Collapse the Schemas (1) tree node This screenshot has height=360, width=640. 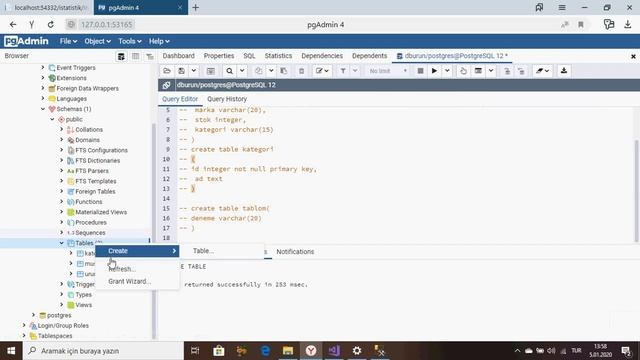(43, 109)
